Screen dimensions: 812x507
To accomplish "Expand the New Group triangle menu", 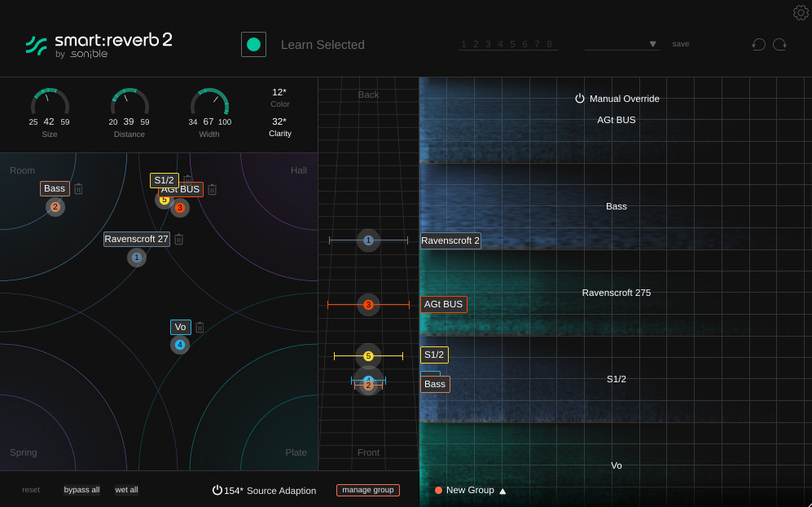I will (503, 491).
